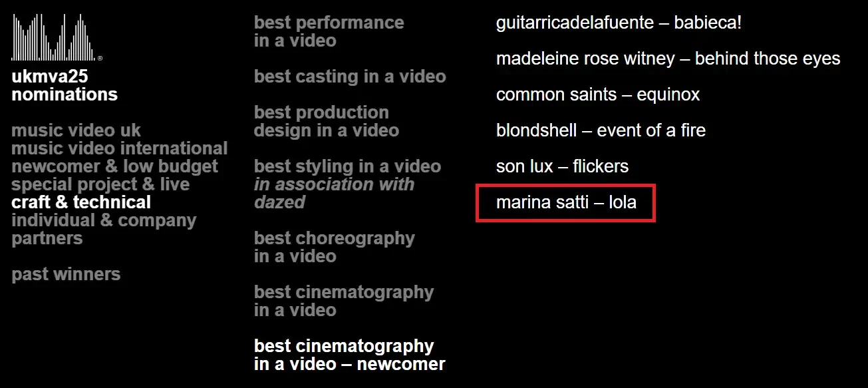Open the partners page link
868x388 pixels.
coord(47,238)
